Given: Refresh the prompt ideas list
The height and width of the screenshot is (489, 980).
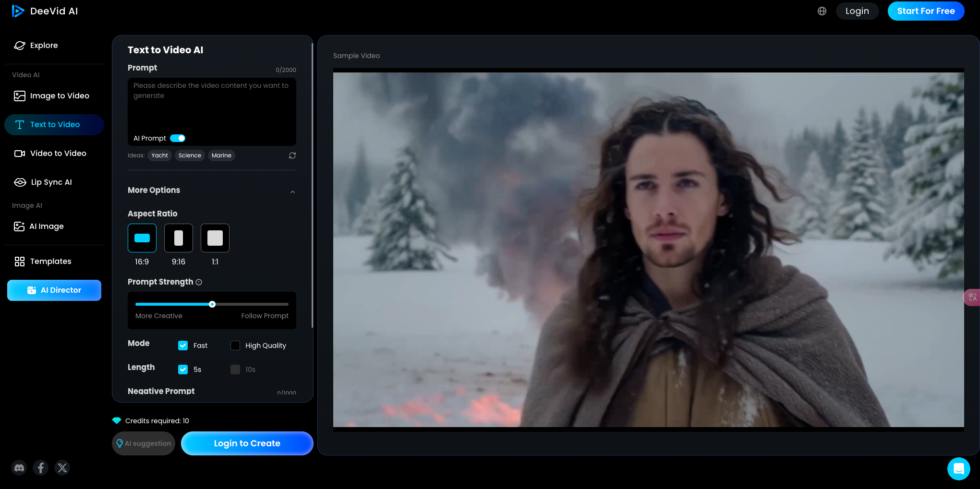Looking at the screenshot, I should click(292, 155).
